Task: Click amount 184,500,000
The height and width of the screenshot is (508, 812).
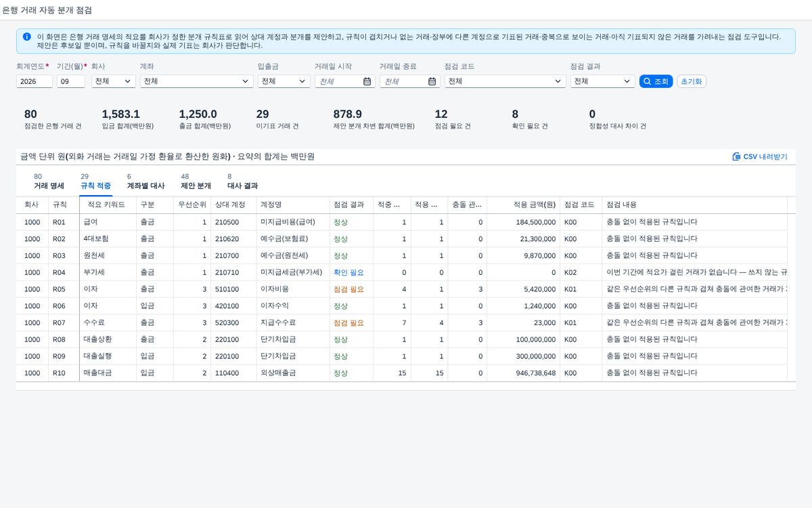Action: click(x=536, y=222)
